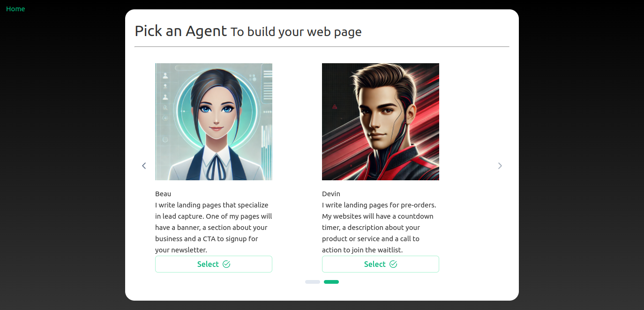Click the 'Pick an Agent' heading

click(181, 31)
